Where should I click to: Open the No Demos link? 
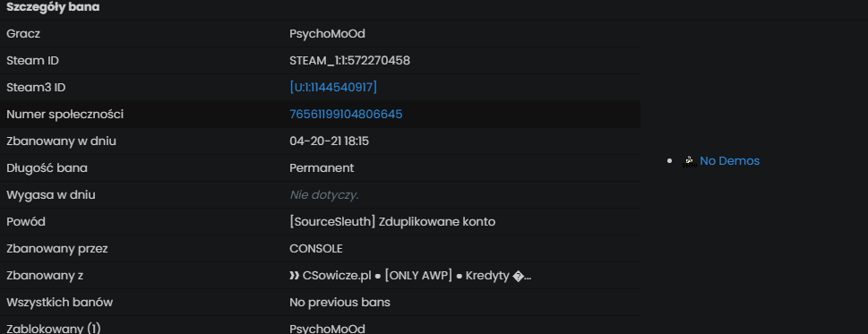730,161
